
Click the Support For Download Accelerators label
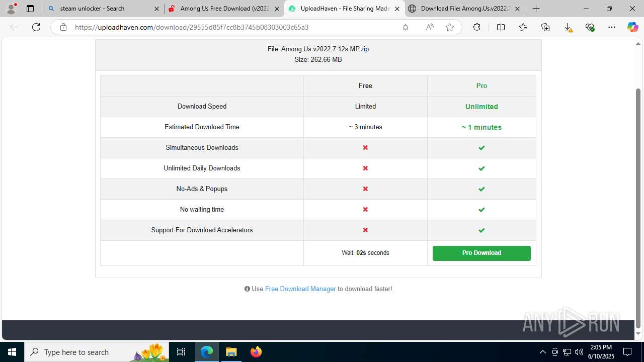[202, 230]
